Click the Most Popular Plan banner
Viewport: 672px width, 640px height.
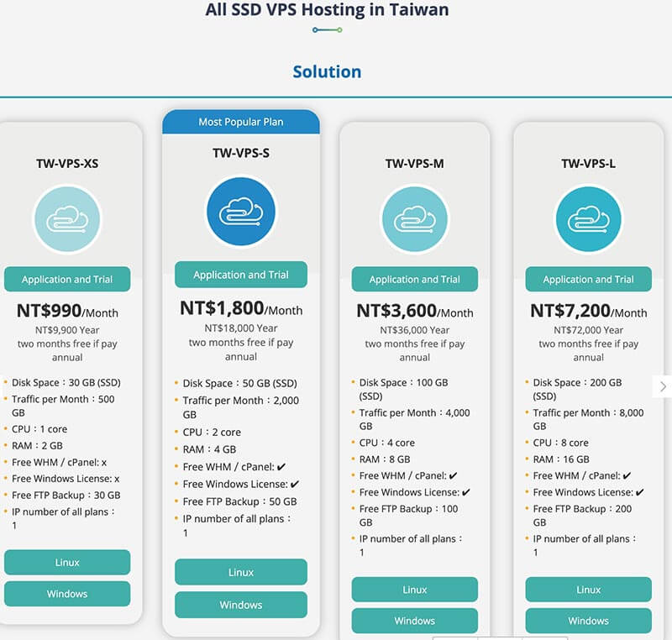pos(241,122)
